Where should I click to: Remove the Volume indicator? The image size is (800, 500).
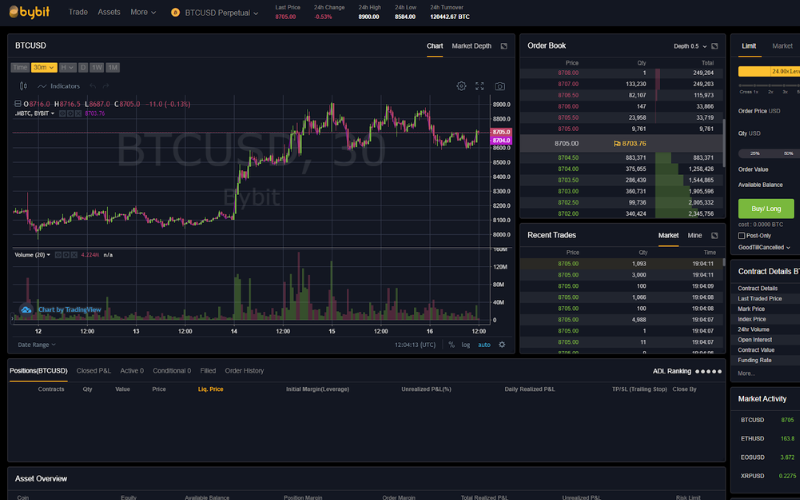point(73,255)
